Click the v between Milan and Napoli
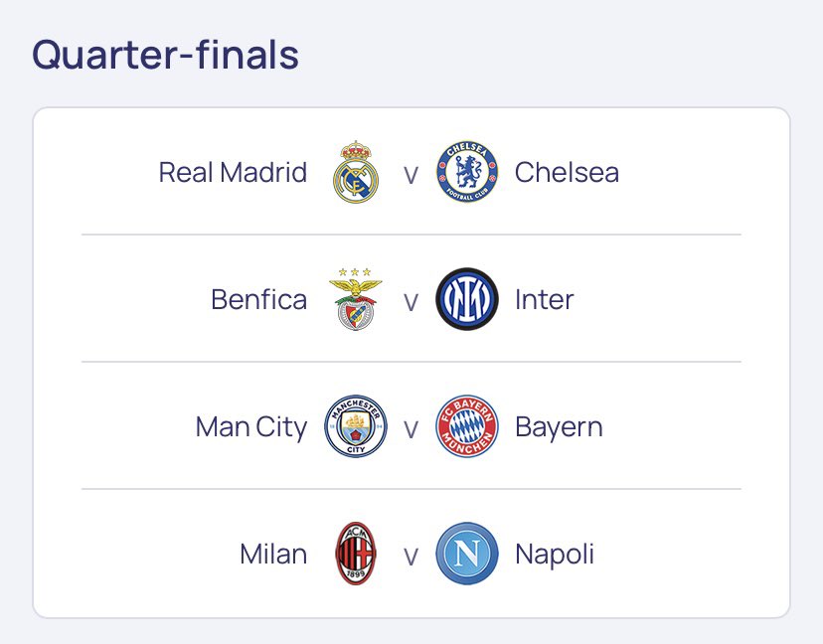Screen dimensions: 823x644 click(411, 557)
